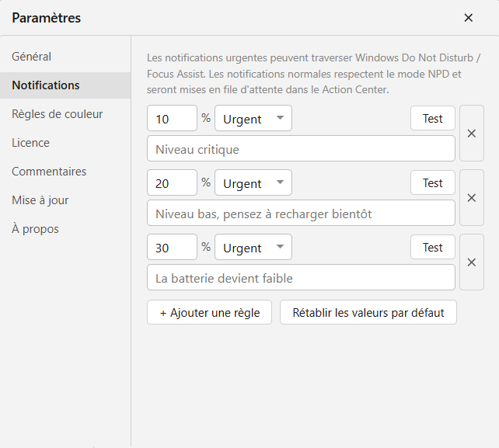Switch to Commentaires section

pyautogui.click(x=65, y=172)
